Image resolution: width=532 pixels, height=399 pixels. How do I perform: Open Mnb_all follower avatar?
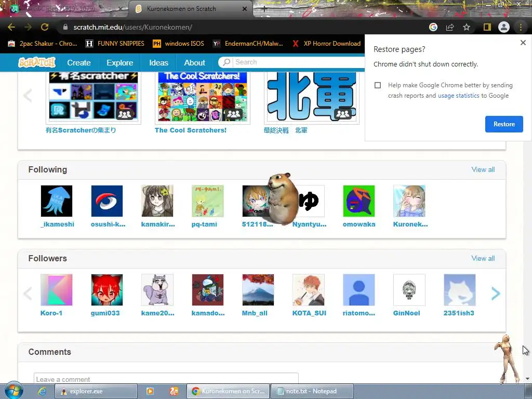[258, 290]
